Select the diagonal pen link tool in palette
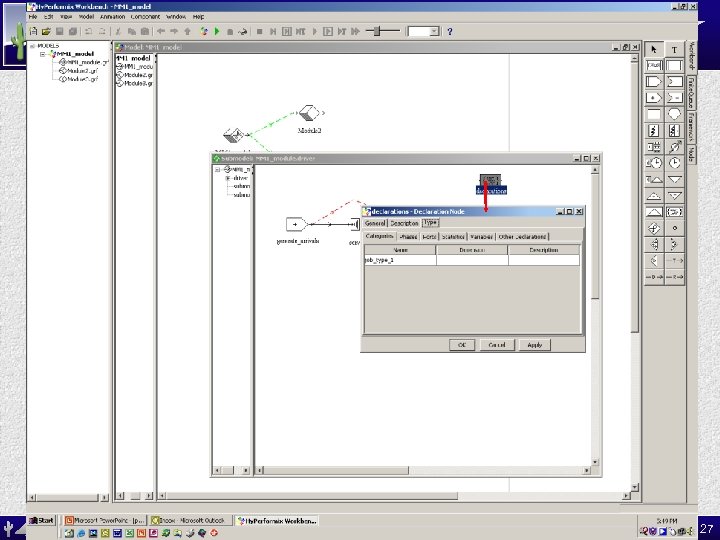 (674, 147)
